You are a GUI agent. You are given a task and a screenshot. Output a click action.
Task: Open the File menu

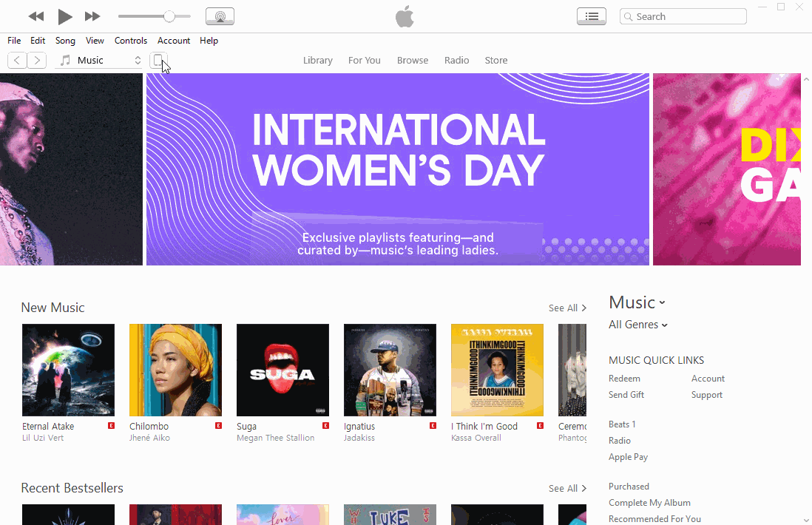pyautogui.click(x=14, y=41)
